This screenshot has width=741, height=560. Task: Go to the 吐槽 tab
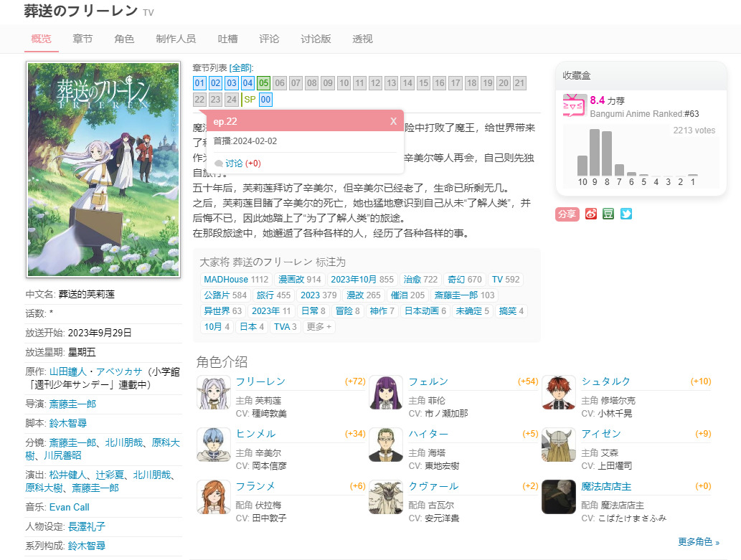click(228, 39)
